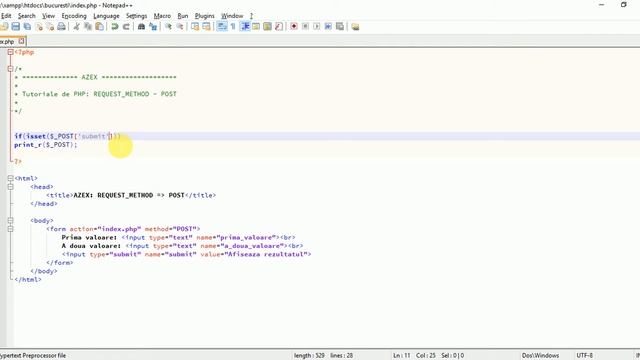Toggle synchronized vertical scrolling icon
The height and width of the screenshot is (360, 640).
(x=195, y=27)
